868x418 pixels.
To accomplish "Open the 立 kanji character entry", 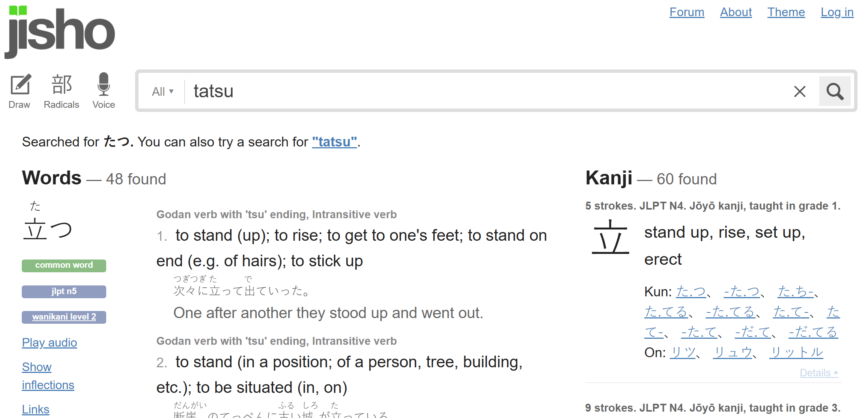I will point(611,237).
